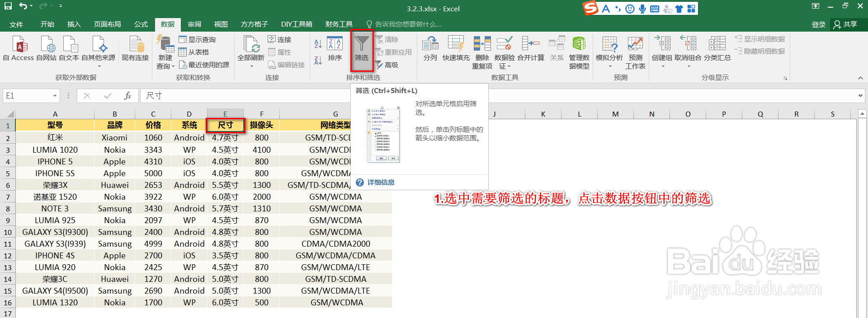868x318 pixels.
Task: Select the cell with IPHONE 5S
Action: (55, 173)
